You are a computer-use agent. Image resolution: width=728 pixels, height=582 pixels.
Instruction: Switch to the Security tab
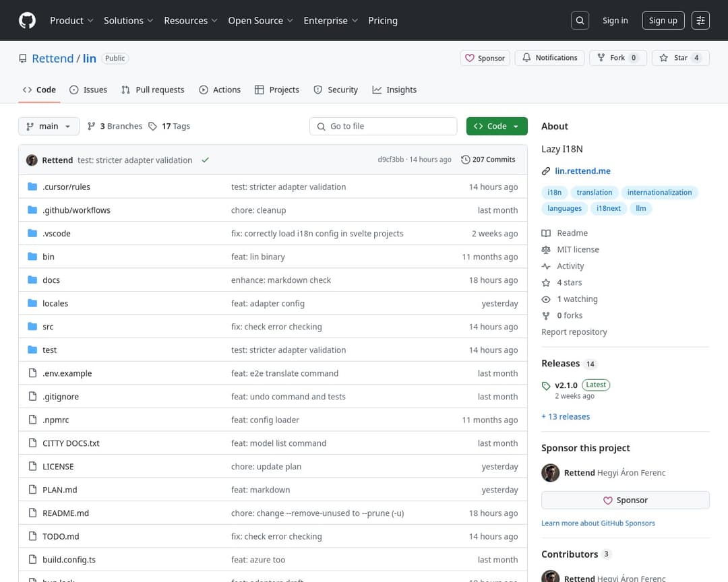pos(336,90)
